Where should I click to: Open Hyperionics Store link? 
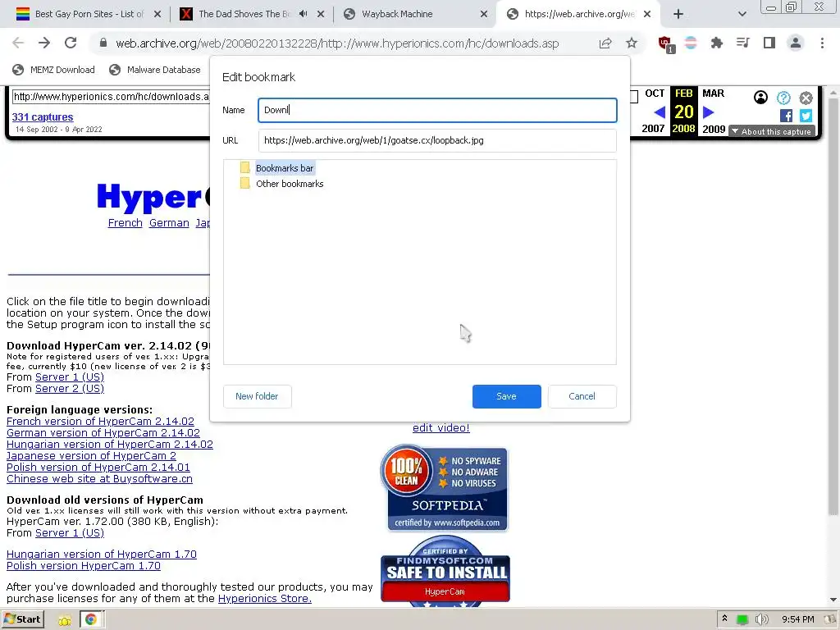pyautogui.click(x=265, y=598)
